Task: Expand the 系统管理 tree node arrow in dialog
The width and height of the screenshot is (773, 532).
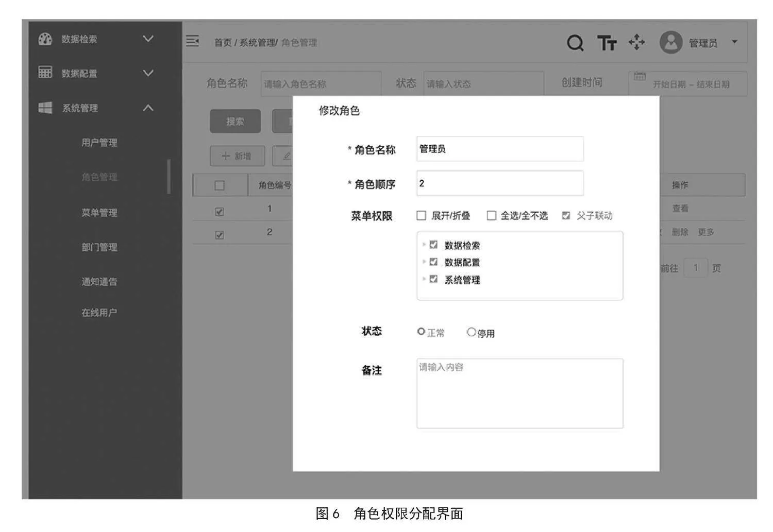Action: 424,279
